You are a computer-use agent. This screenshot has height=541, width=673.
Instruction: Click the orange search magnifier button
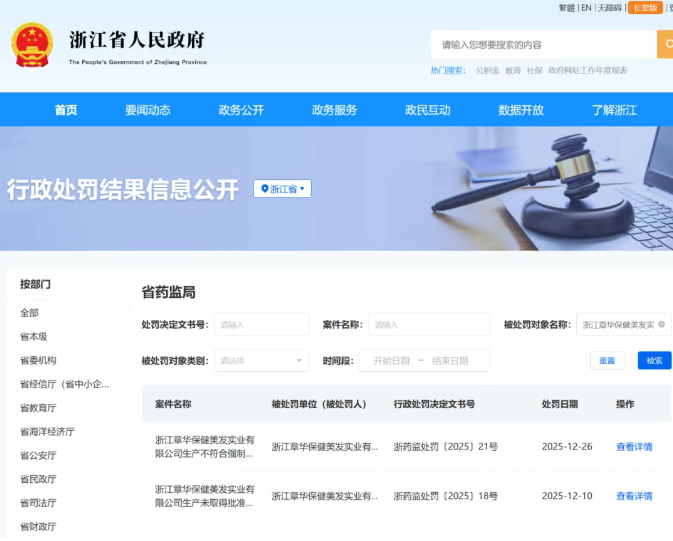click(665, 44)
